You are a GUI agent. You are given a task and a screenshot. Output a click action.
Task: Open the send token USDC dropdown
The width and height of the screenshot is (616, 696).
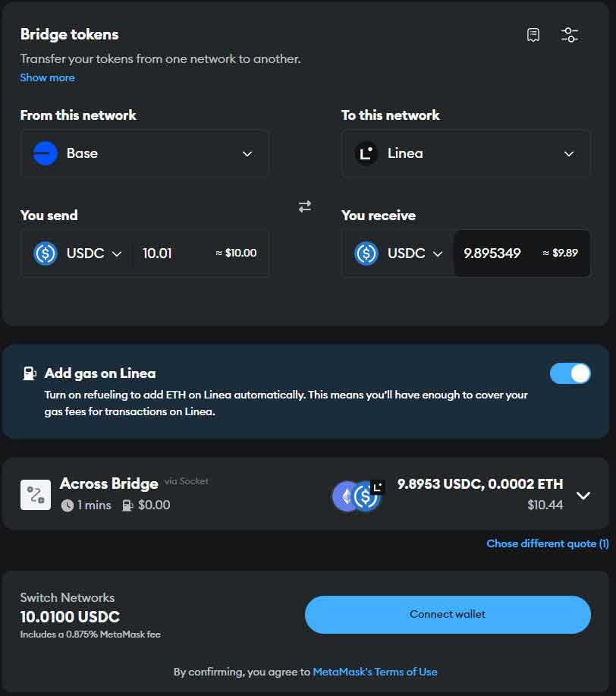tap(78, 254)
